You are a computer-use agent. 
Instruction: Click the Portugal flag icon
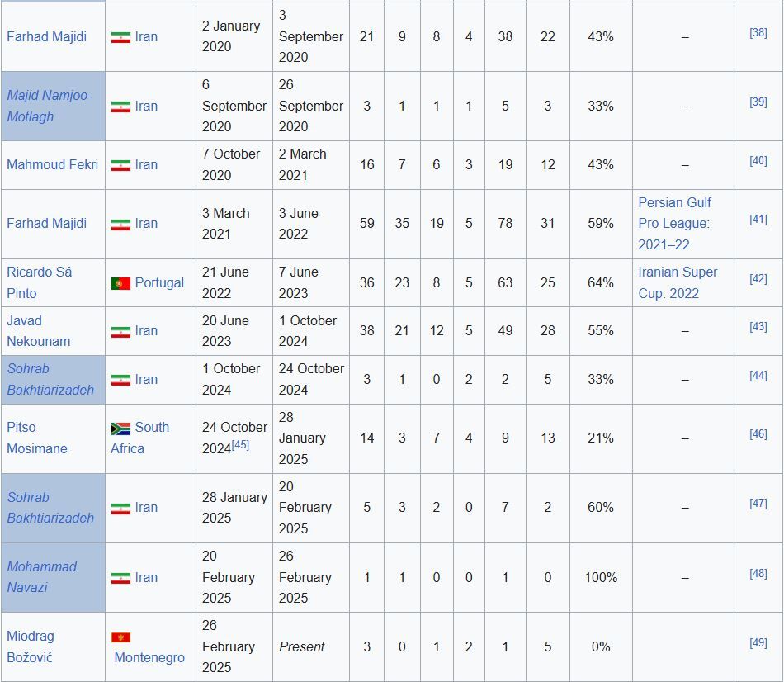tap(120, 283)
